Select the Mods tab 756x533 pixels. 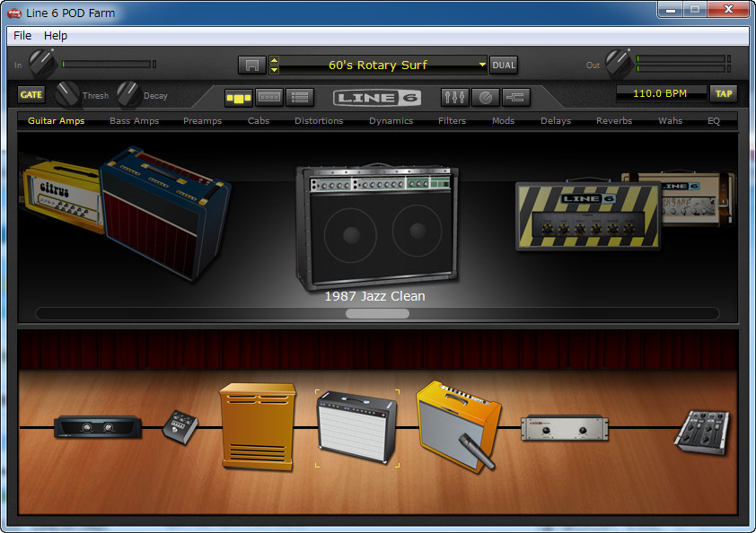pos(504,121)
